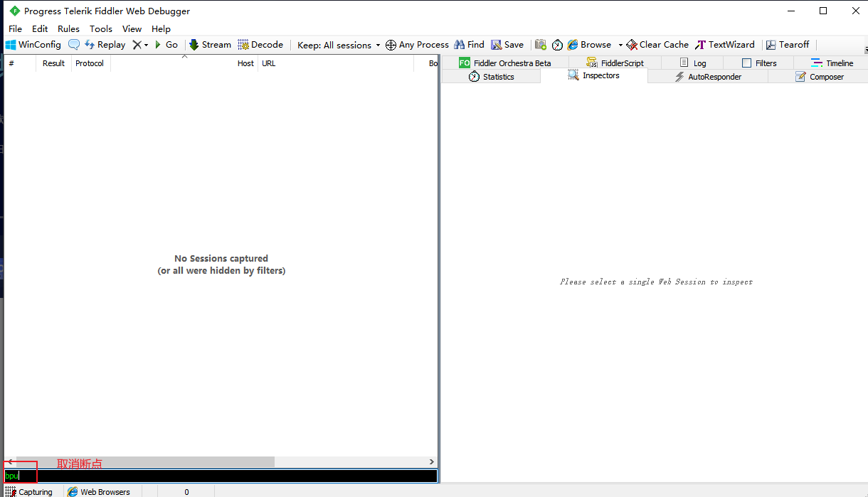
Task: Launch Browse with Internet Explorer icon
Action: 589,45
